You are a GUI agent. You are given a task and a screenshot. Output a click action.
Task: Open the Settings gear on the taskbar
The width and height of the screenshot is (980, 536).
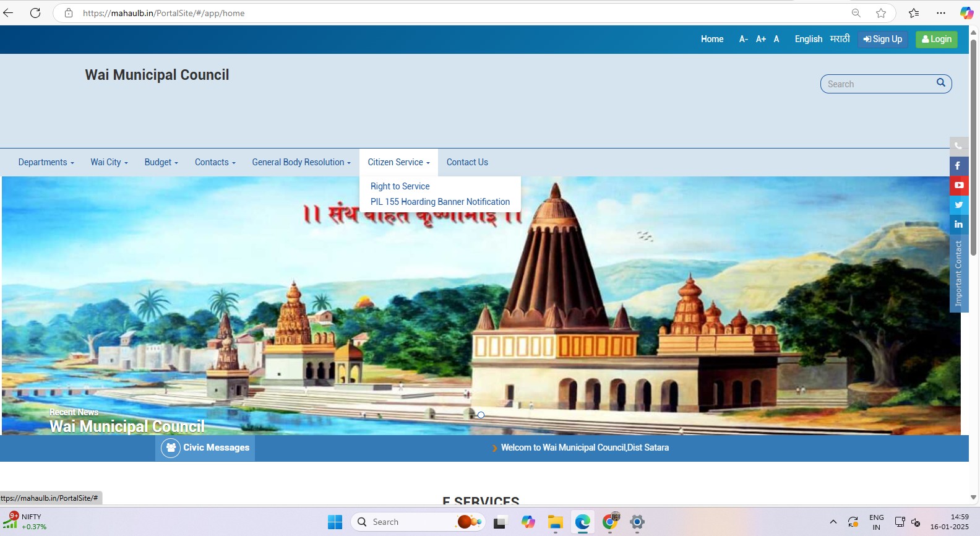coord(637,522)
